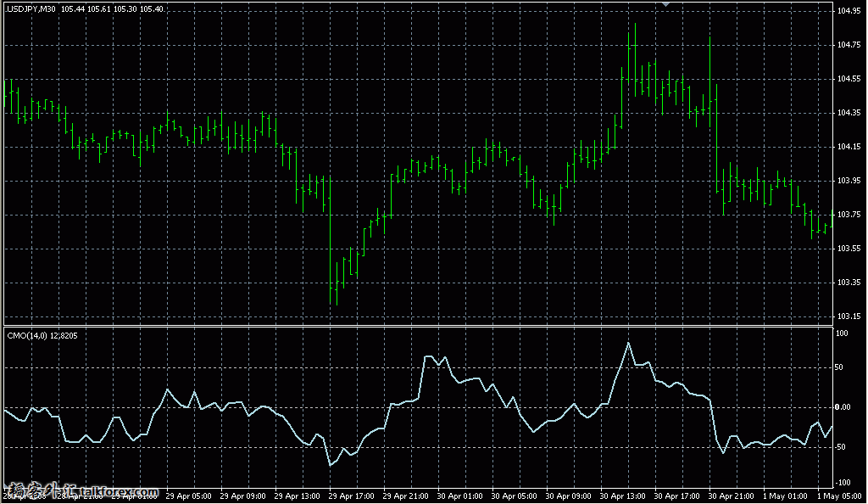Image resolution: width=868 pixels, height=504 pixels.
Task: Click the CMO scale 0.00 level label
Action: point(843,407)
